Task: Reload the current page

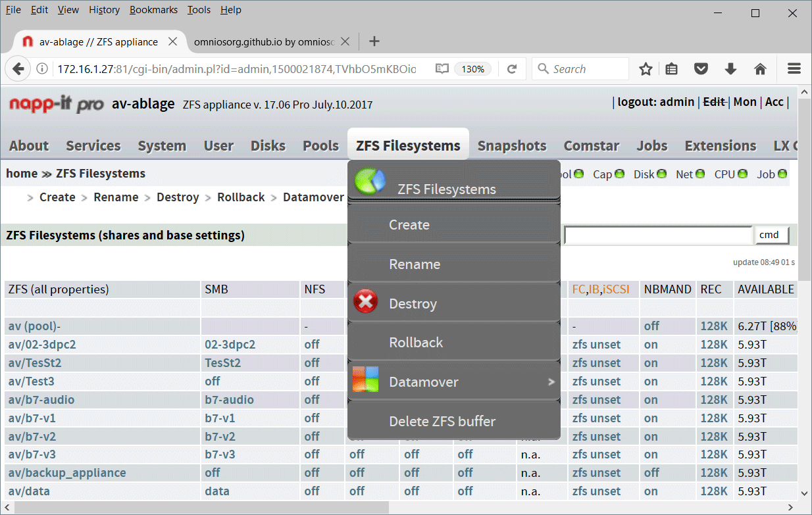Action: (x=511, y=69)
